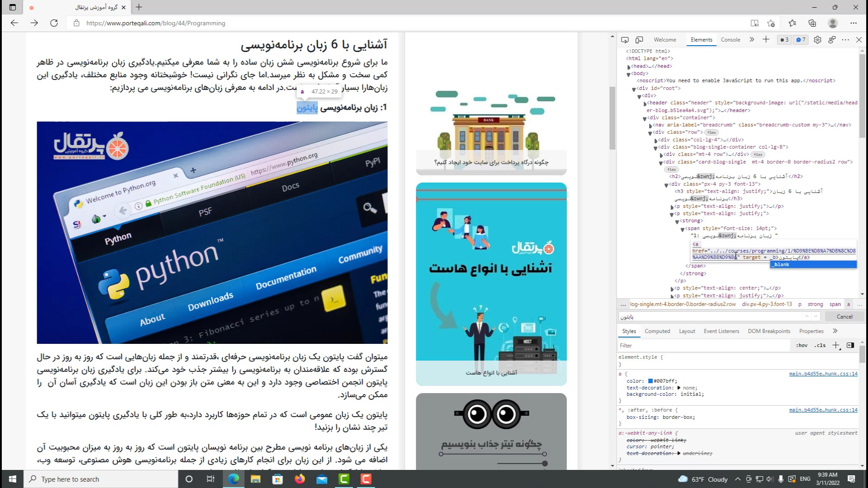Open the Python website image

[x=212, y=233]
